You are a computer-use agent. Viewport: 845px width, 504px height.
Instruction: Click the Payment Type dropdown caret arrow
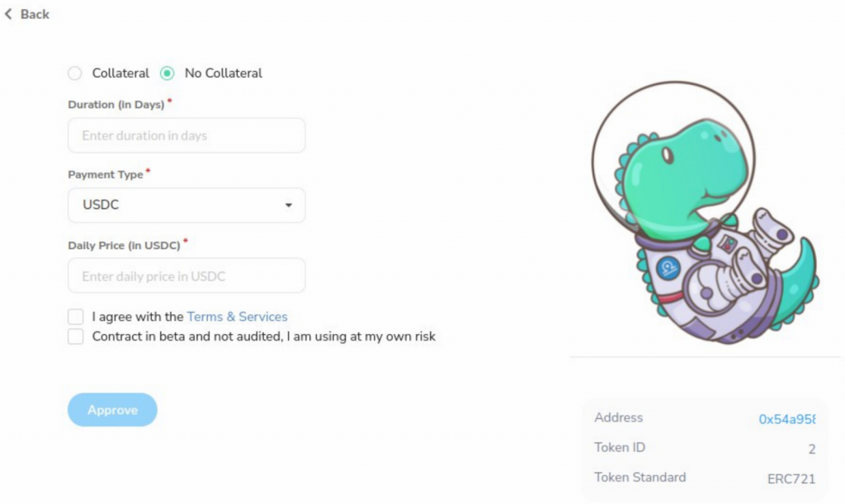288,205
